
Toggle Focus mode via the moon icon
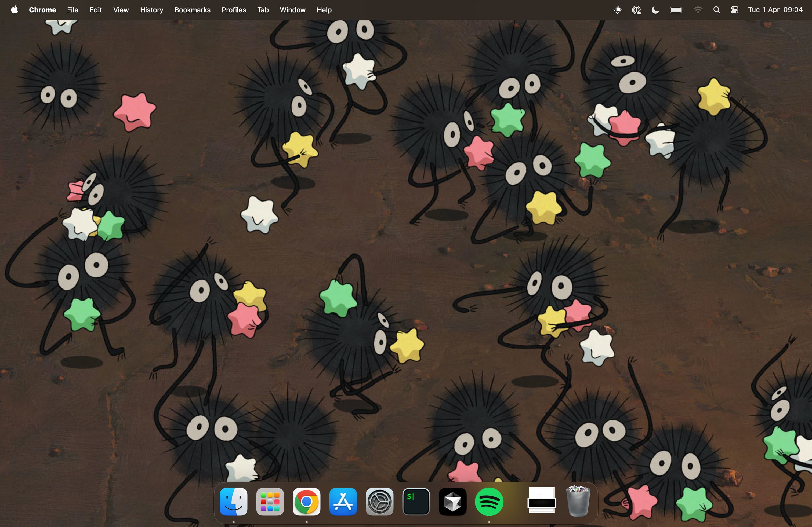tap(655, 10)
